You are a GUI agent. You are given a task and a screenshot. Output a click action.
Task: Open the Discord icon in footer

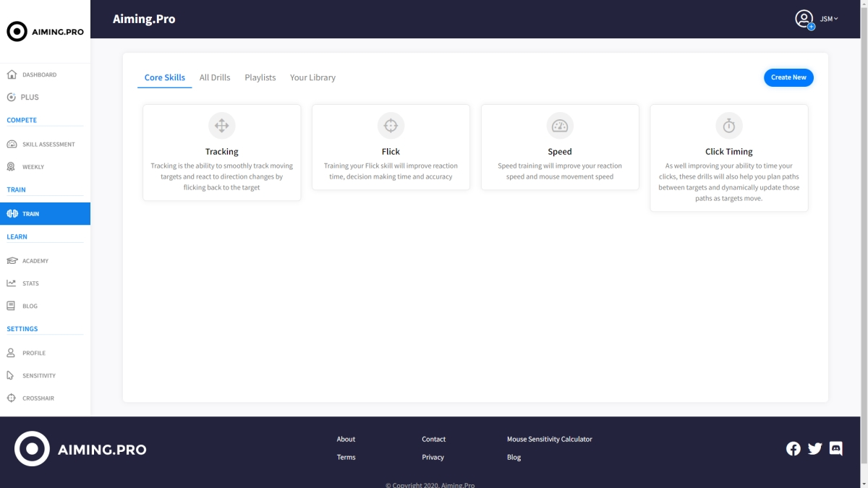click(836, 449)
